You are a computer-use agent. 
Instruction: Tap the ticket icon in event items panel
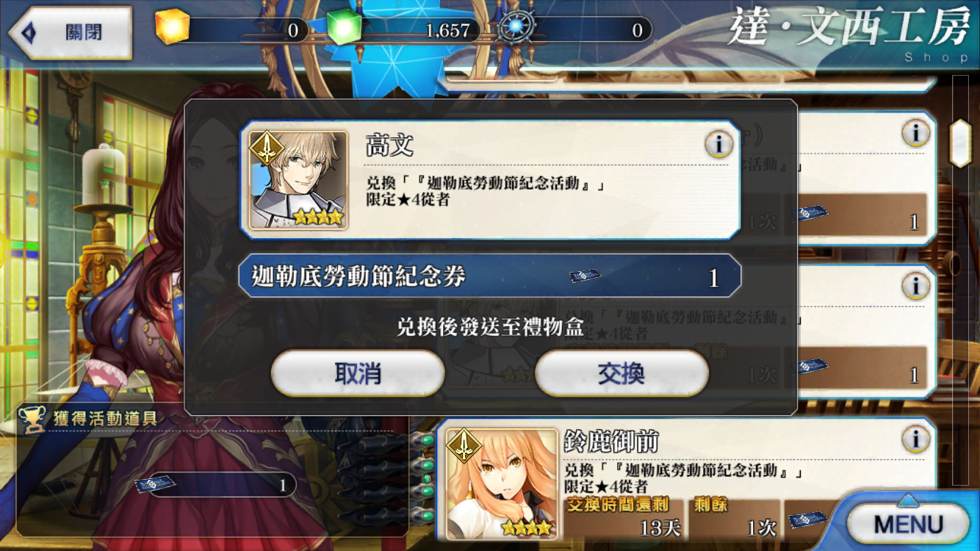pos(156,484)
